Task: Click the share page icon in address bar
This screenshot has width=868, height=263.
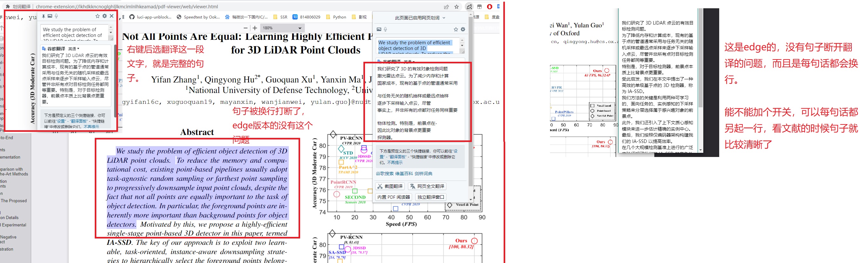Action: [446, 7]
